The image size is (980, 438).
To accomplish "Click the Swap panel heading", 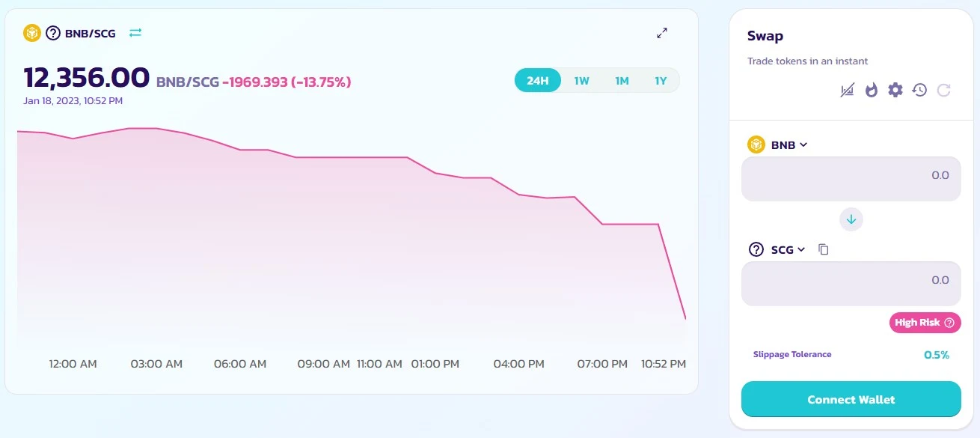I will coord(765,36).
